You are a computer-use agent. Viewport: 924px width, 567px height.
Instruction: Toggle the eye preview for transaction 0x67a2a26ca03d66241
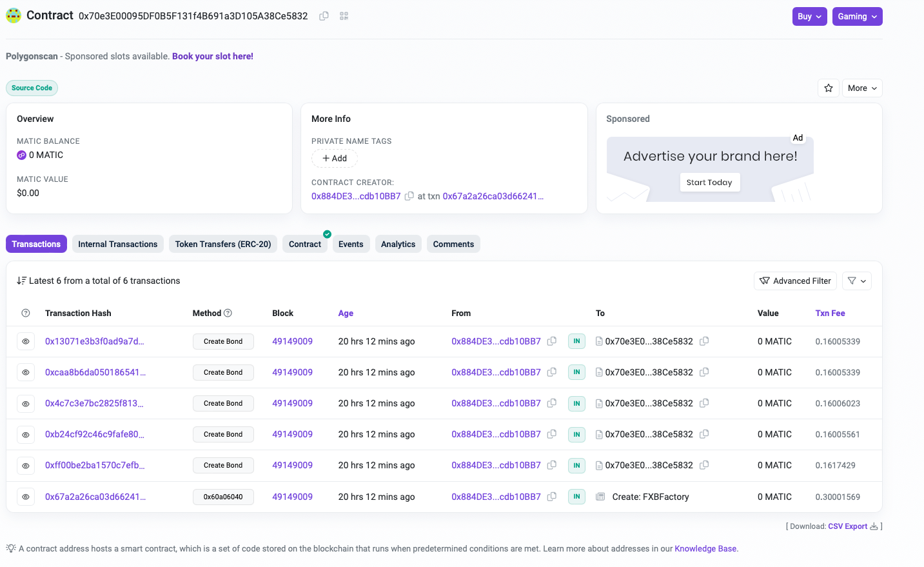[26, 497]
